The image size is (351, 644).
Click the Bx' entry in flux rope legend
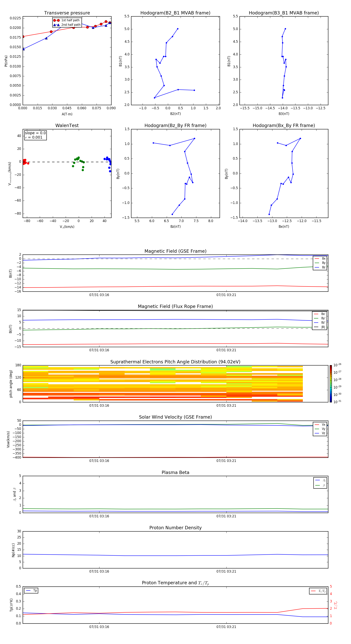pyautogui.click(x=320, y=314)
